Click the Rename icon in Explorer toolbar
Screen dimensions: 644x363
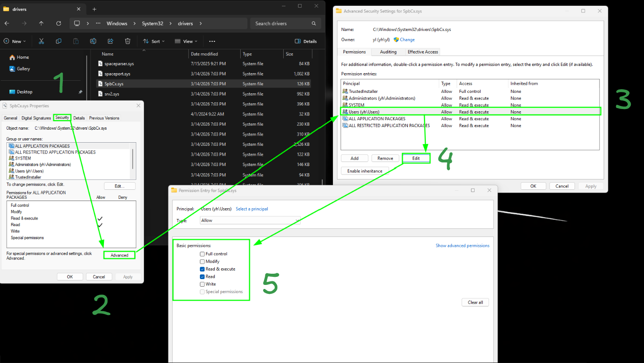pos(93,41)
